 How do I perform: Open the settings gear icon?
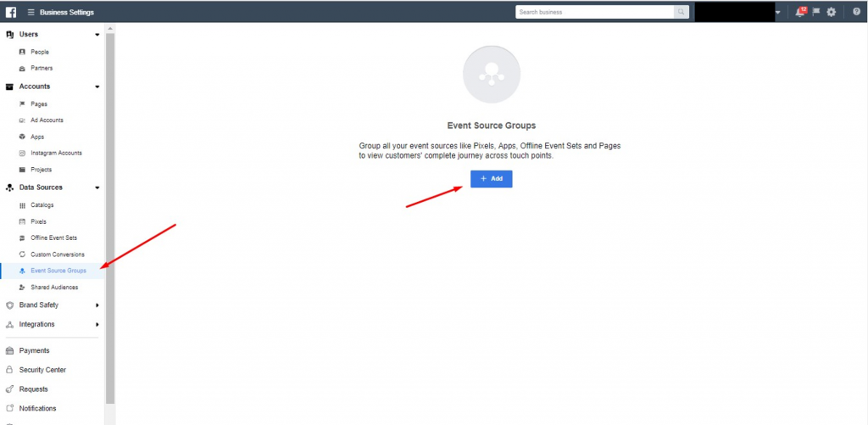pos(831,12)
